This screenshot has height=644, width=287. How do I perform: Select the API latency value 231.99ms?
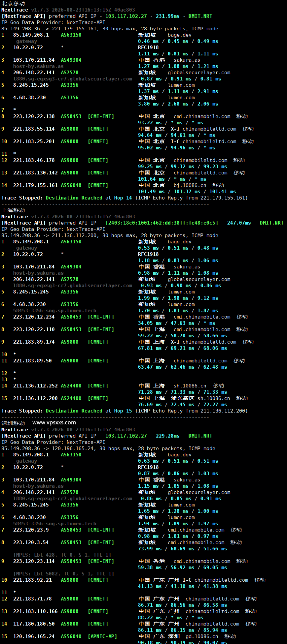pos(168,16)
